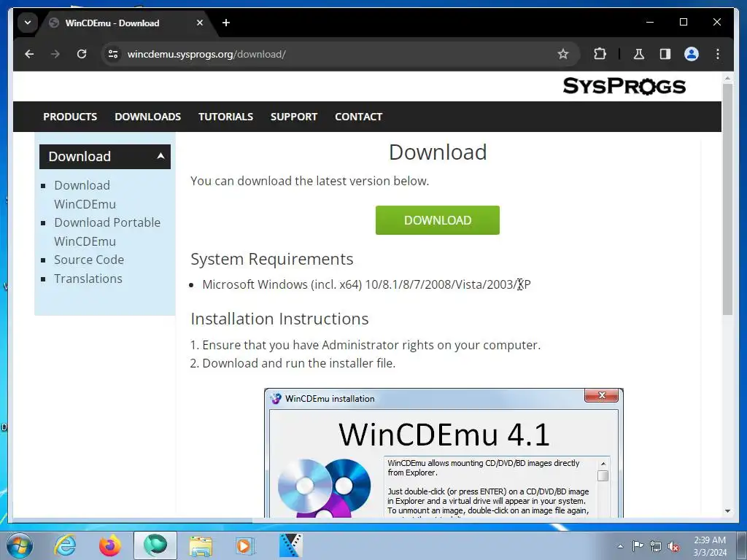This screenshot has width=747, height=560.
Task: Click the Installation Instructions heading
Action: [x=279, y=319]
